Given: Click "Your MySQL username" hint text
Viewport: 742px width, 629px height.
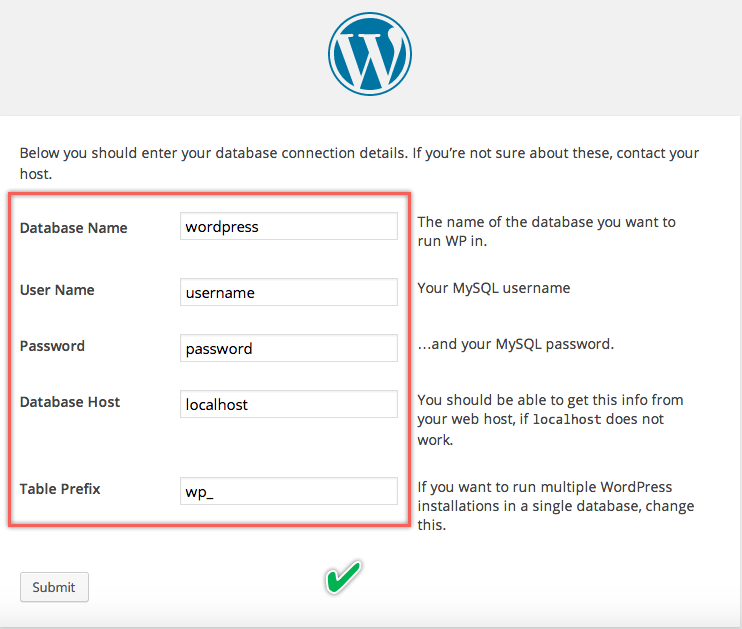Looking at the screenshot, I should pos(494,288).
